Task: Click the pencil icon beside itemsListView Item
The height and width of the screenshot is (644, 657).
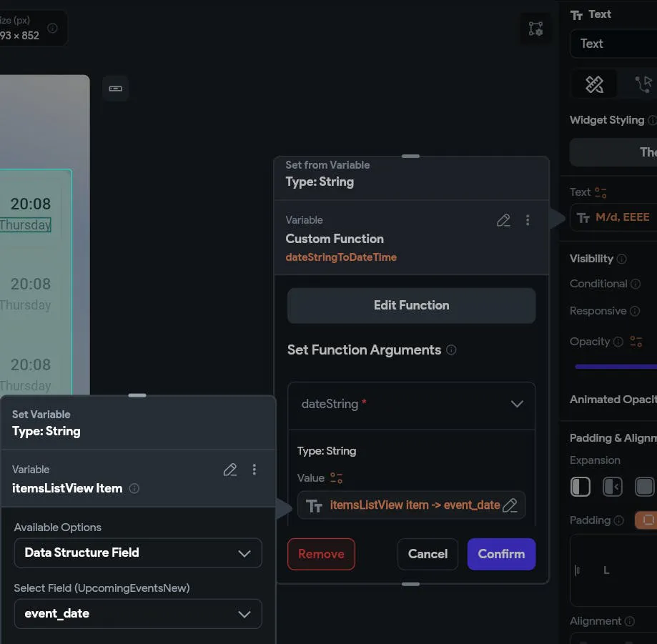Action: [230, 470]
